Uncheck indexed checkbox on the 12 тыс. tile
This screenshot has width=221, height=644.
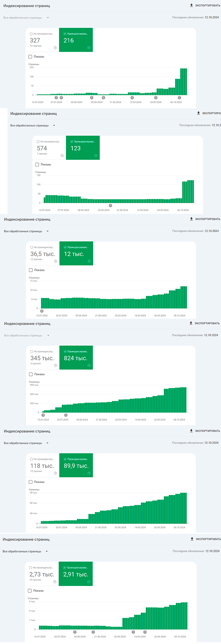(65, 247)
